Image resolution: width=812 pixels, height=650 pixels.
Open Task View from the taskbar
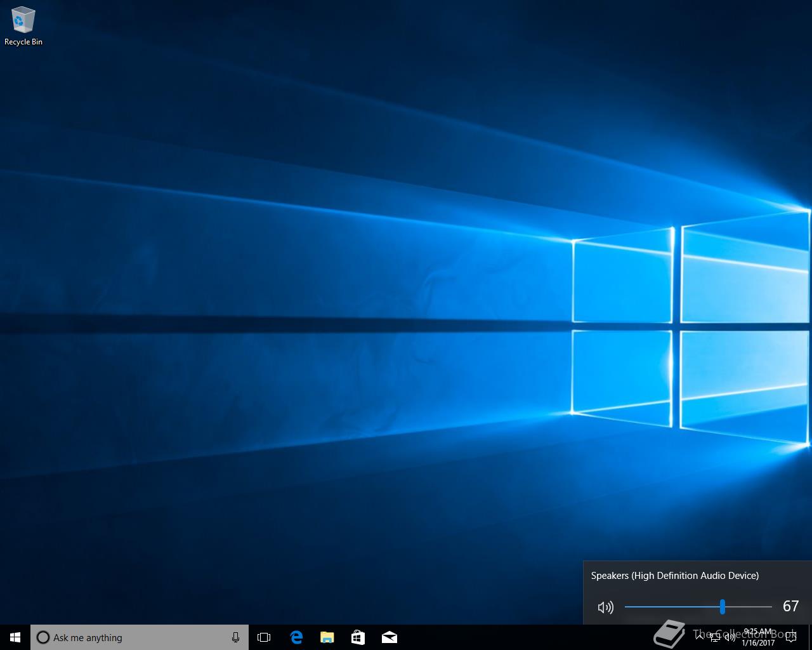click(264, 637)
